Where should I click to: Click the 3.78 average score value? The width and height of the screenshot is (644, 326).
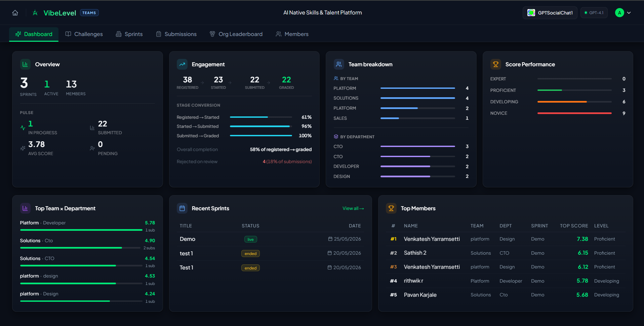36,144
